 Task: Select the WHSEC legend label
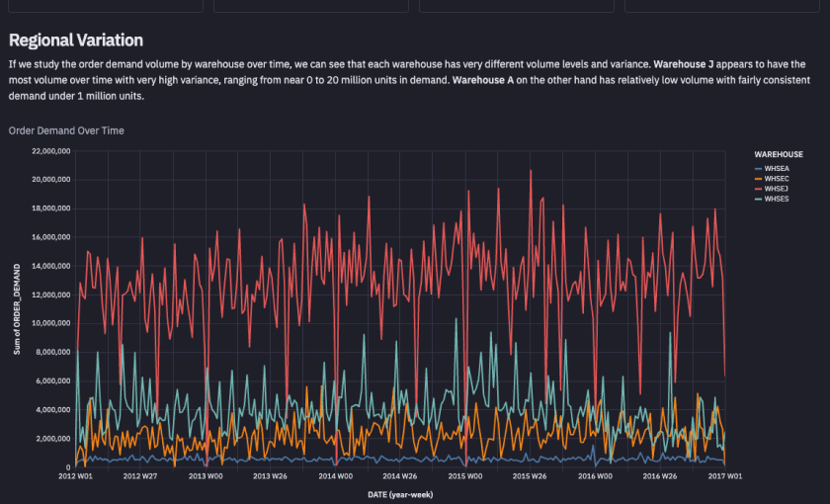[x=777, y=179]
